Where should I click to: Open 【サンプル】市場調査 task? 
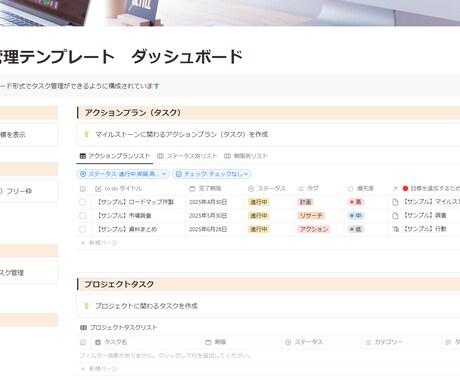[123, 216]
